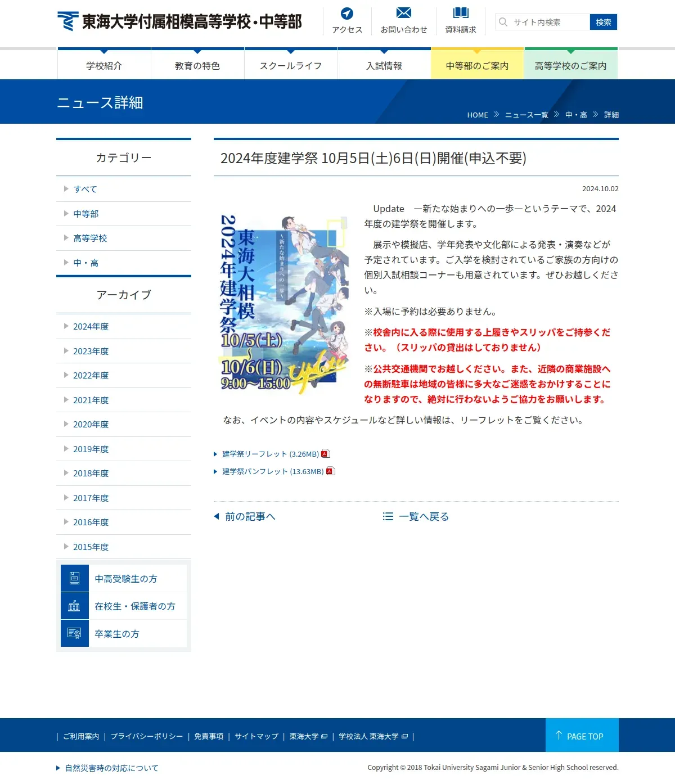Open 2020年度 archive
This screenshot has height=784, width=675.
(x=124, y=424)
